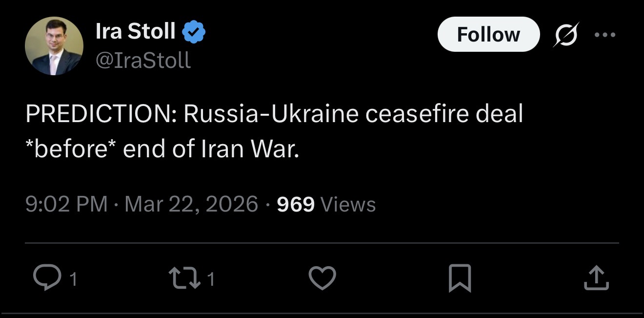This screenshot has width=644, height=318.
Task: View the 969 Views analytics
Action: pos(326,204)
